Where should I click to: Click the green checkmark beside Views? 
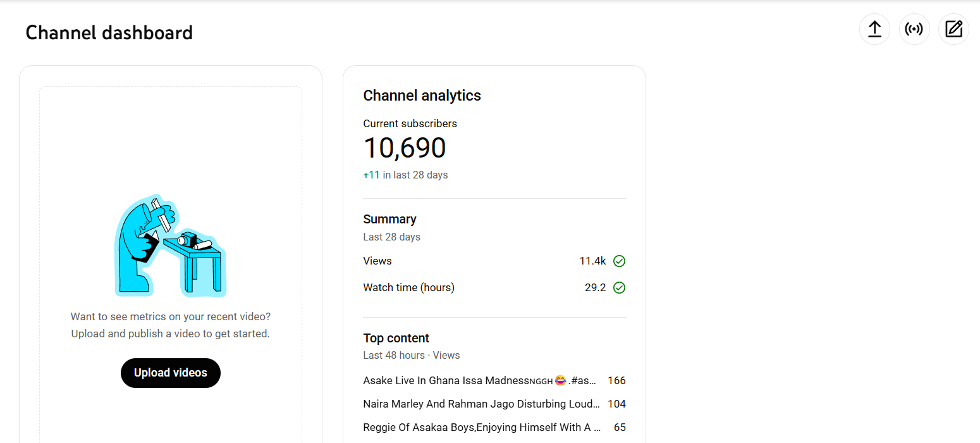pyautogui.click(x=620, y=261)
